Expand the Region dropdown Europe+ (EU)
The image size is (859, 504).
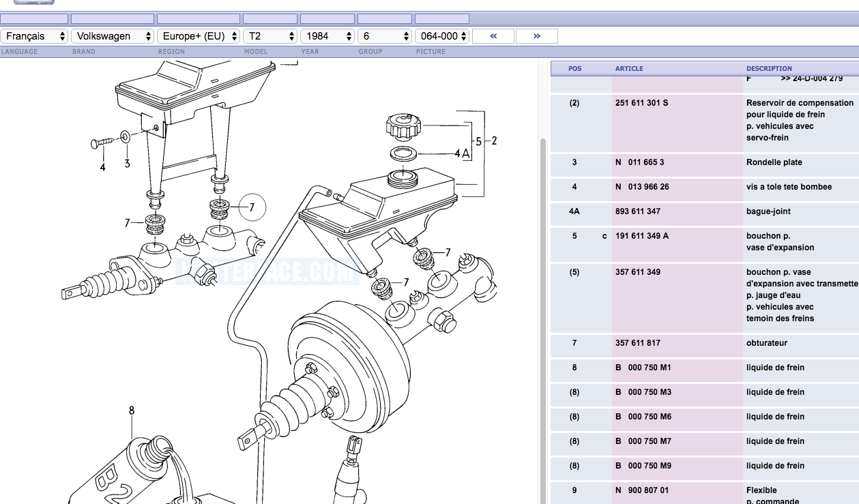click(x=198, y=36)
